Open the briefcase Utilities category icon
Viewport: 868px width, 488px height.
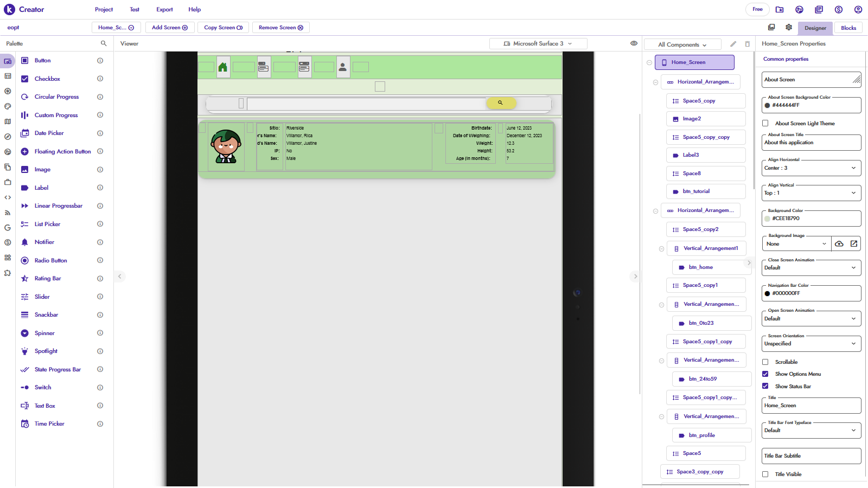click(8, 182)
